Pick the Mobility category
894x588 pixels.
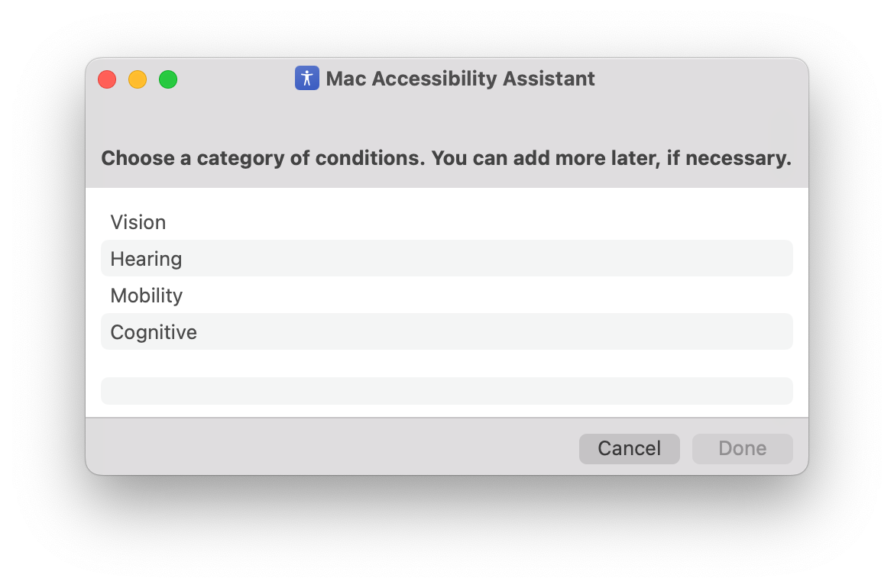[x=147, y=296]
